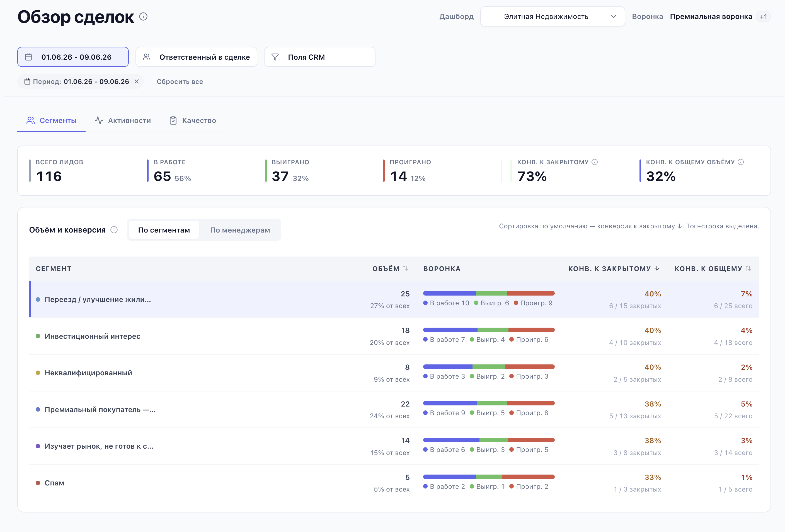Sort by Конв. к общему column arrows
The width and height of the screenshot is (785, 532).
pos(748,268)
